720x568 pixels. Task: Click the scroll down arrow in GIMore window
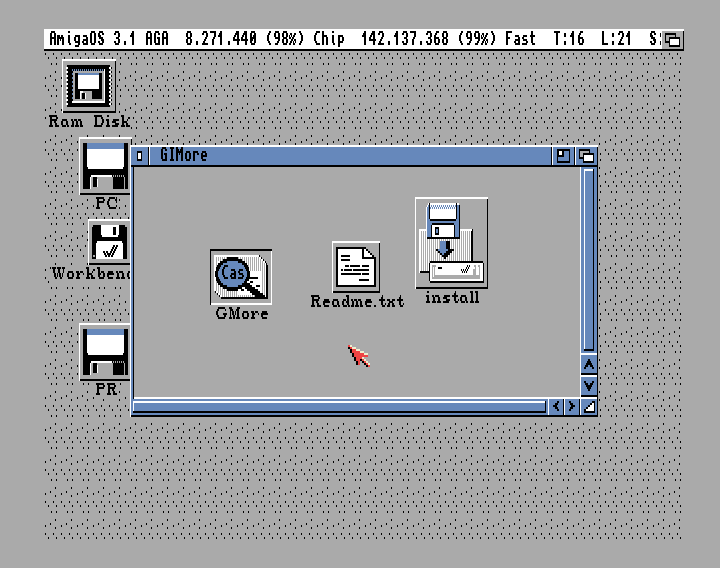point(589,385)
